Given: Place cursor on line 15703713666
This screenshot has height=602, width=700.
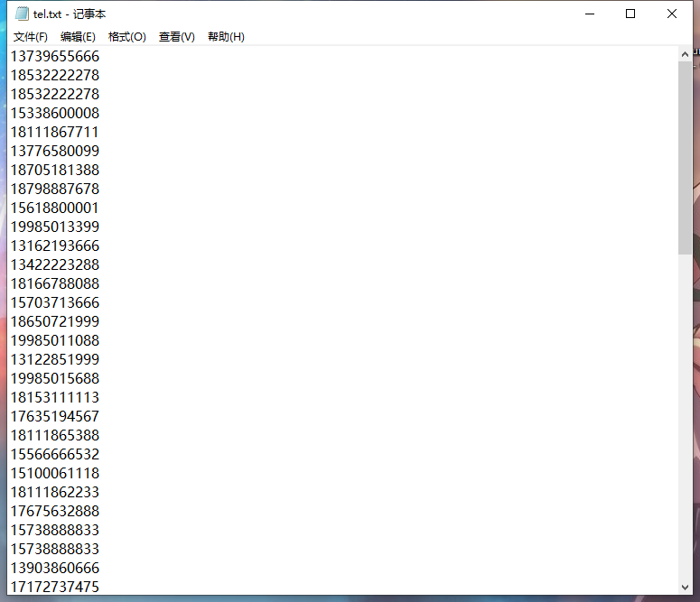Looking at the screenshot, I should (55, 303).
